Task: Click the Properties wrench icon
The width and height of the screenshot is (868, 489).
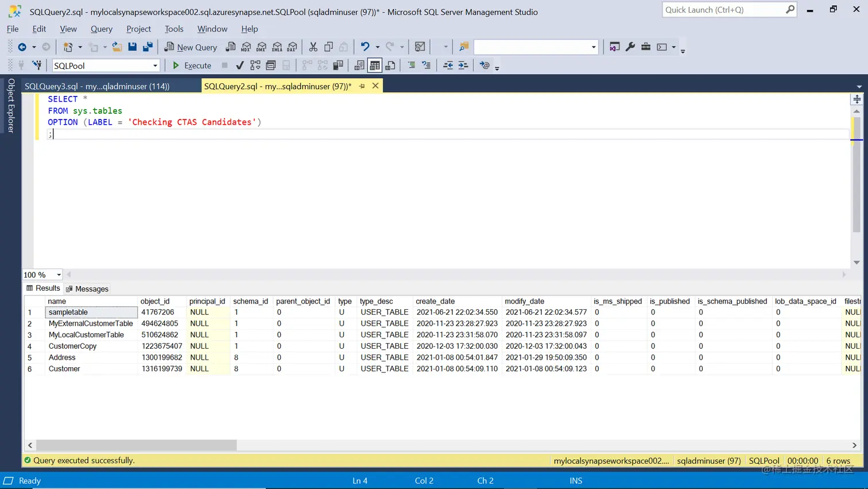Action: point(630,47)
